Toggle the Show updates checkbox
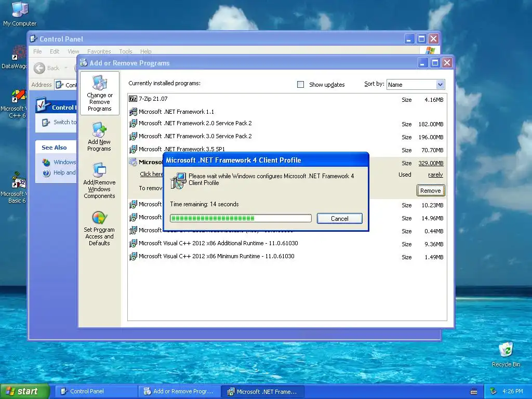This screenshot has height=399, width=532. (x=300, y=85)
